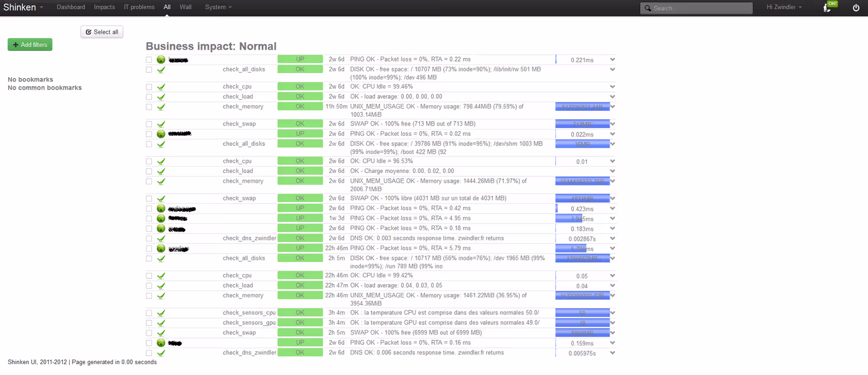
Task: Click the check icon beside check_sensors_gpu
Action: pyautogui.click(x=161, y=323)
